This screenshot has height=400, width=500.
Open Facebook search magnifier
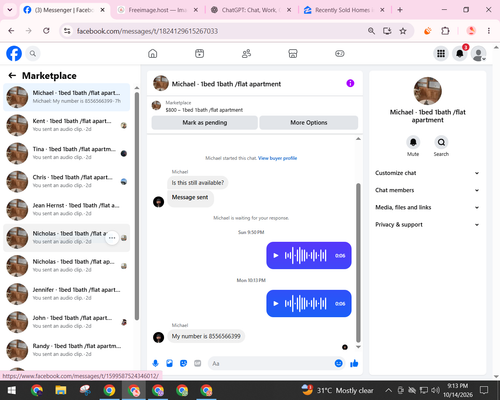point(33,53)
